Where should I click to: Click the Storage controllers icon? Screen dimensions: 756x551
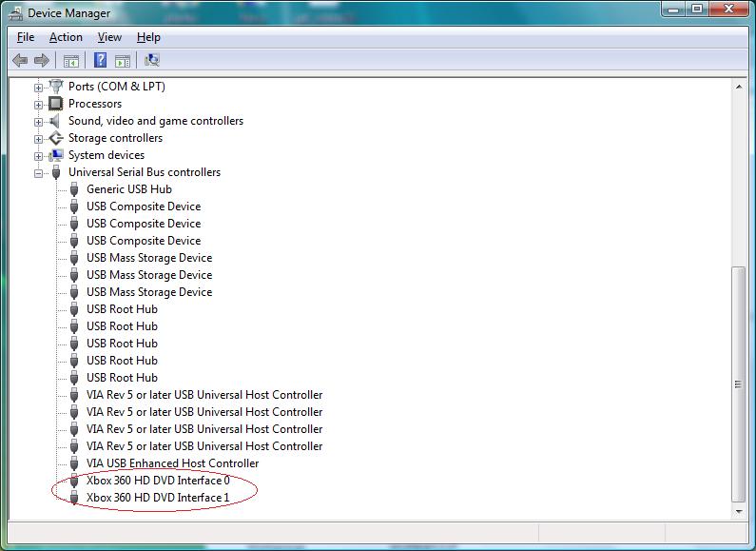(56, 138)
